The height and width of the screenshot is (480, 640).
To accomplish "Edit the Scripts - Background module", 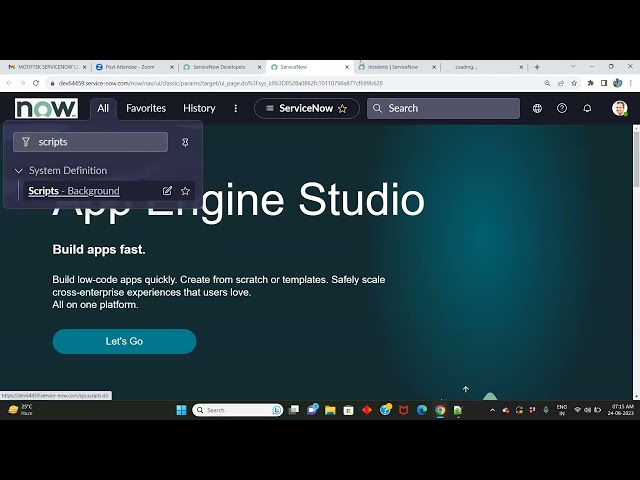I will click(x=167, y=191).
